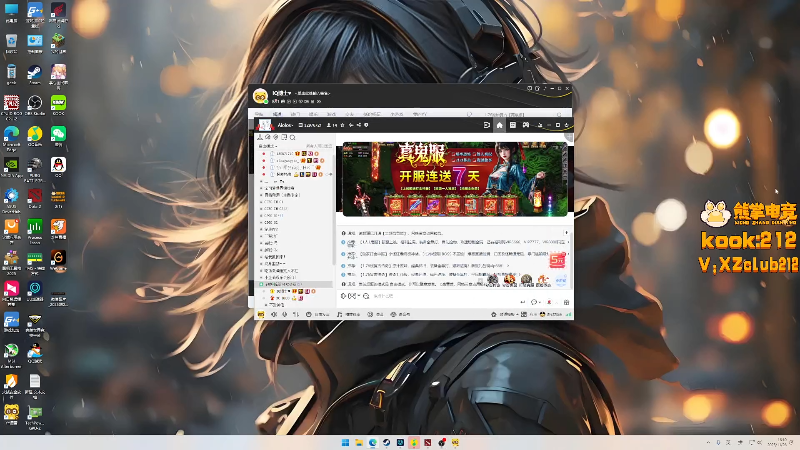Click the search field in back YY window

click(520, 114)
